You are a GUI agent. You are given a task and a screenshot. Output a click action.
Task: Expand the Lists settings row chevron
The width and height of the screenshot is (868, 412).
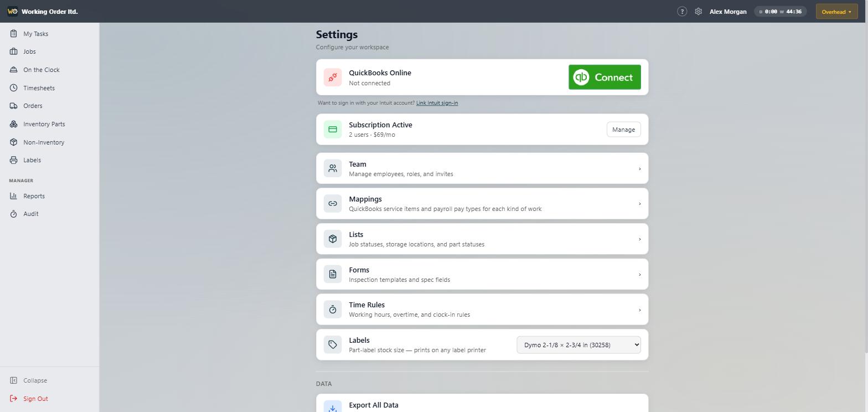[x=639, y=239]
